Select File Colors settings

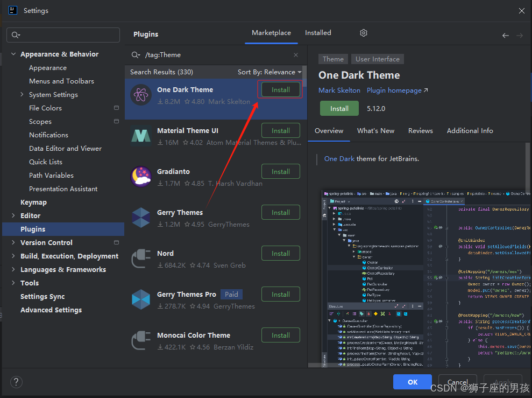click(46, 108)
